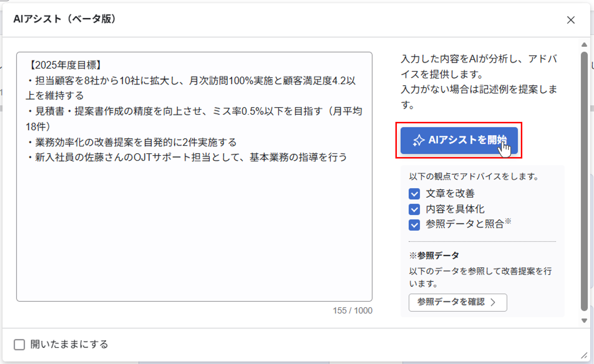Click the ※ mark after 参照データと照合
This screenshot has width=594, height=364.
coord(508,221)
